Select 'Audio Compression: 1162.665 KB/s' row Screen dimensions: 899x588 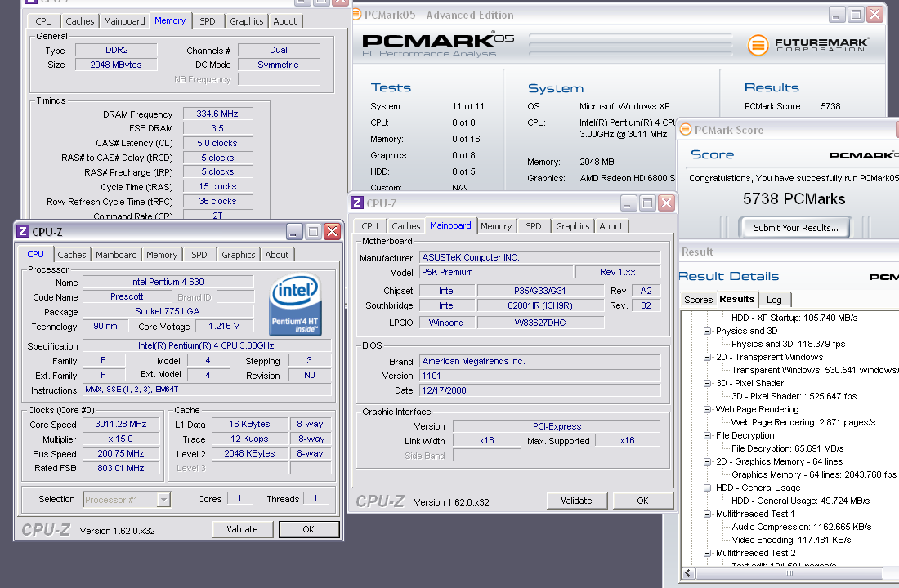[x=802, y=527]
